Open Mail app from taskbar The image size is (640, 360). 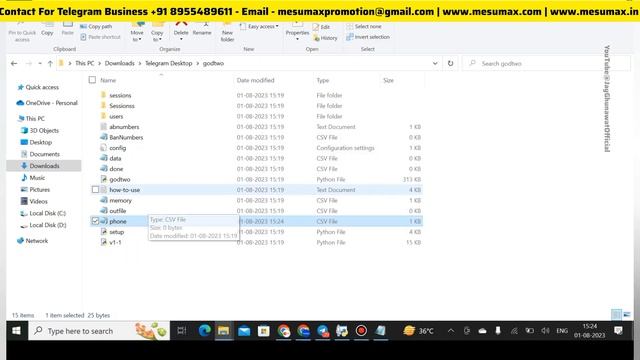pyautogui.click(x=244, y=331)
